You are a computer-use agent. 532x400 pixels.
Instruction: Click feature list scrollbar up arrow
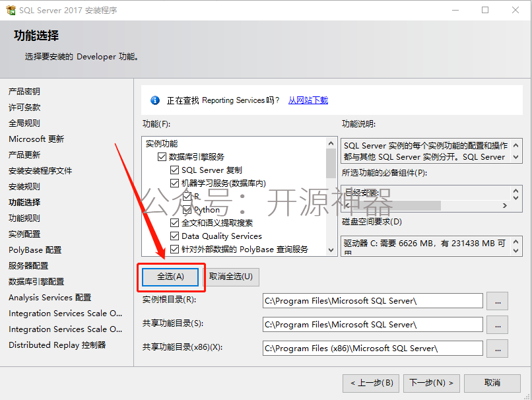(331, 143)
